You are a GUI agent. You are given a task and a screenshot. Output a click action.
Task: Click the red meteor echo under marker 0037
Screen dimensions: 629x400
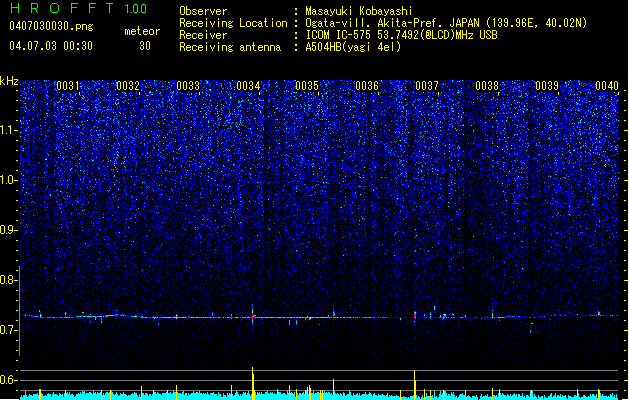pos(415,315)
